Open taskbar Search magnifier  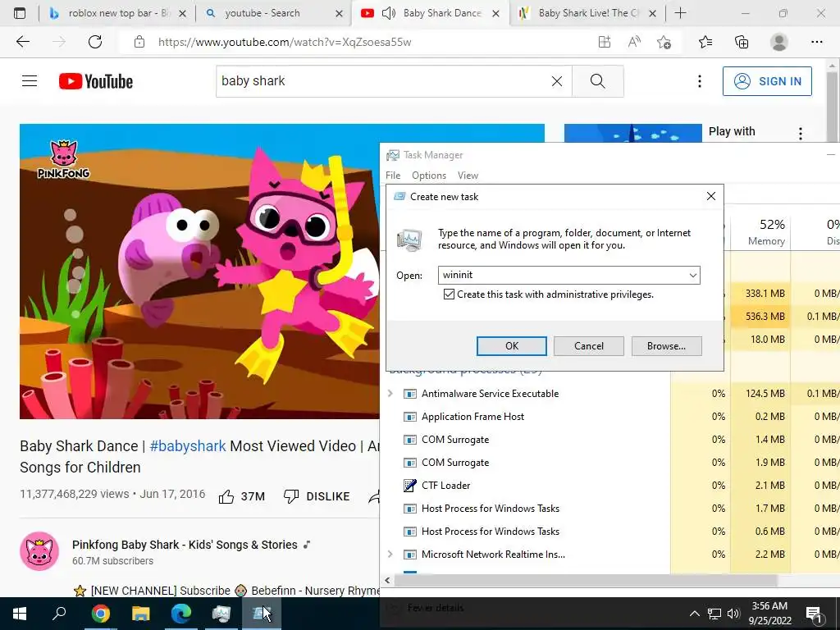tap(59, 614)
